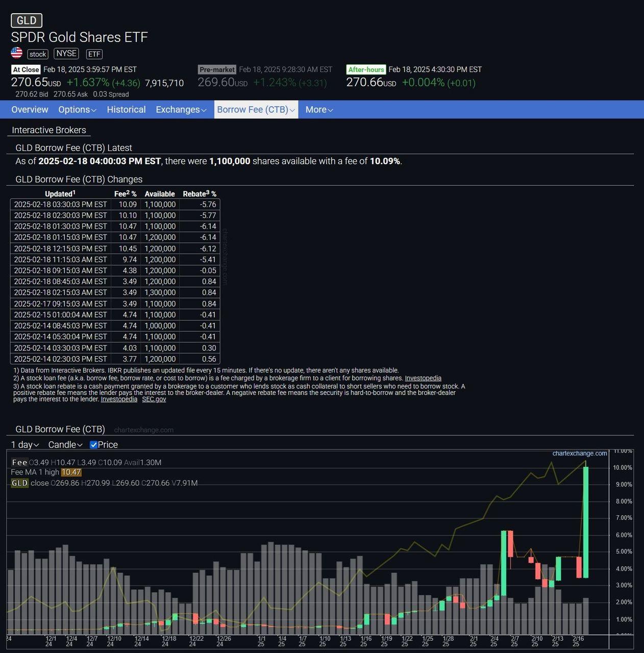The image size is (644, 653).
Task: Go to the Overview tab
Action: pos(30,110)
